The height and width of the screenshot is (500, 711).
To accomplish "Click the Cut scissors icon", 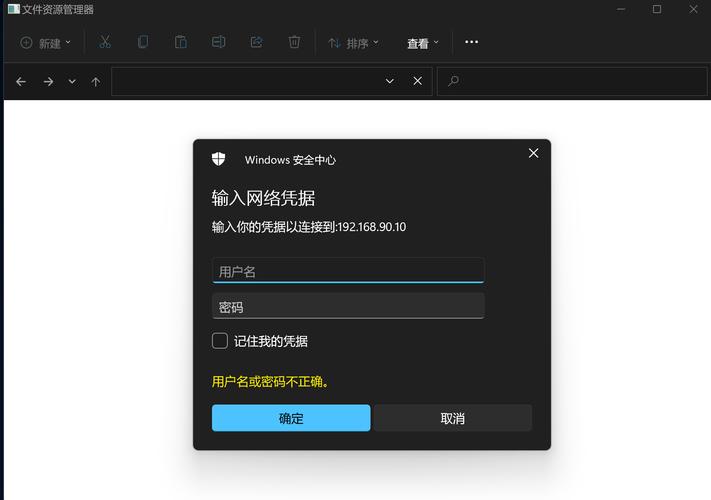I will click(105, 42).
